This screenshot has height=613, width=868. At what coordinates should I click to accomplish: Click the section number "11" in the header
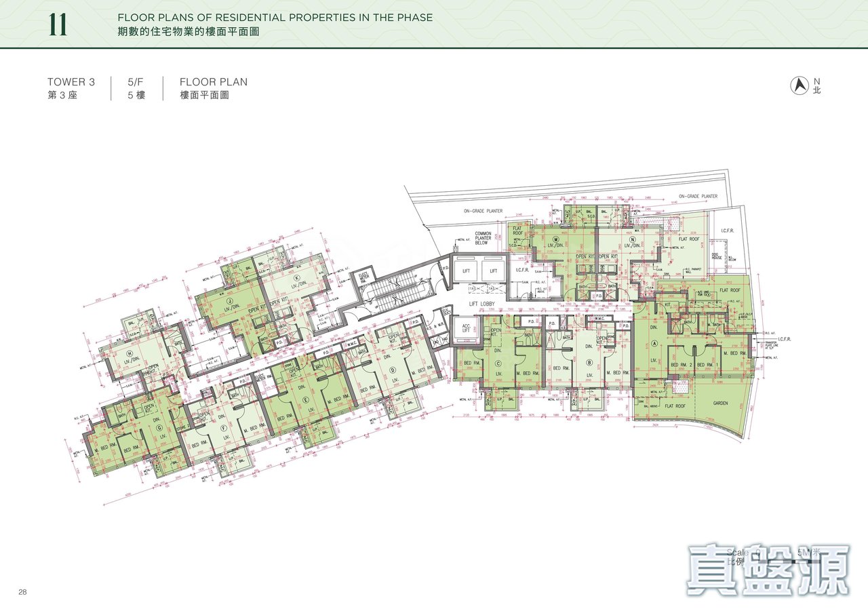[57, 24]
